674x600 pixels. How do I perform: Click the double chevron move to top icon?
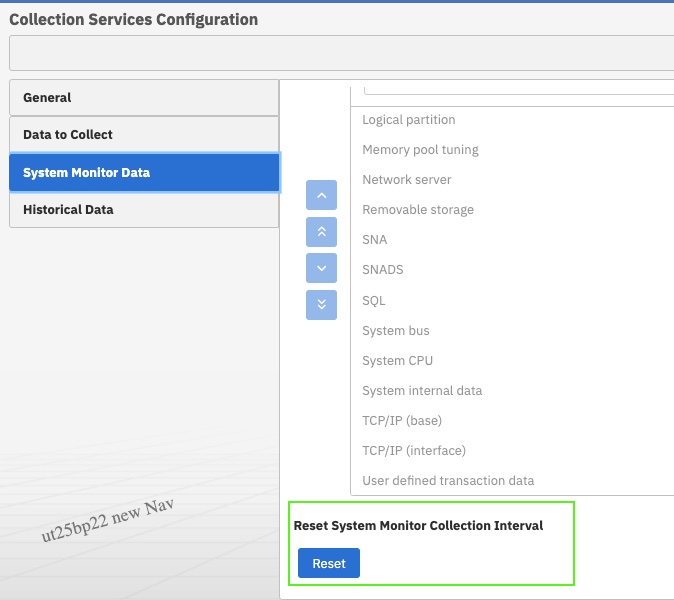coord(321,231)
